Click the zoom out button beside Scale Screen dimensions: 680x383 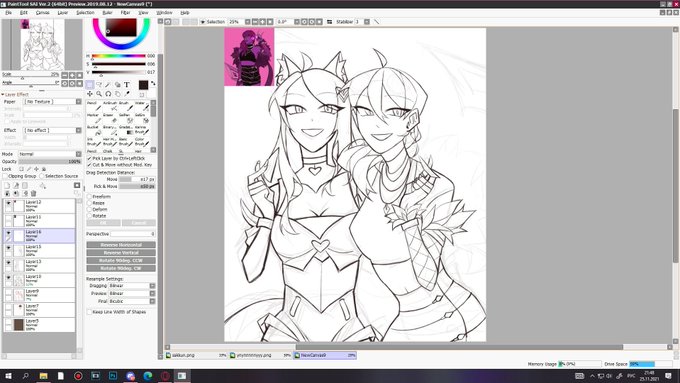click(65, 75)
